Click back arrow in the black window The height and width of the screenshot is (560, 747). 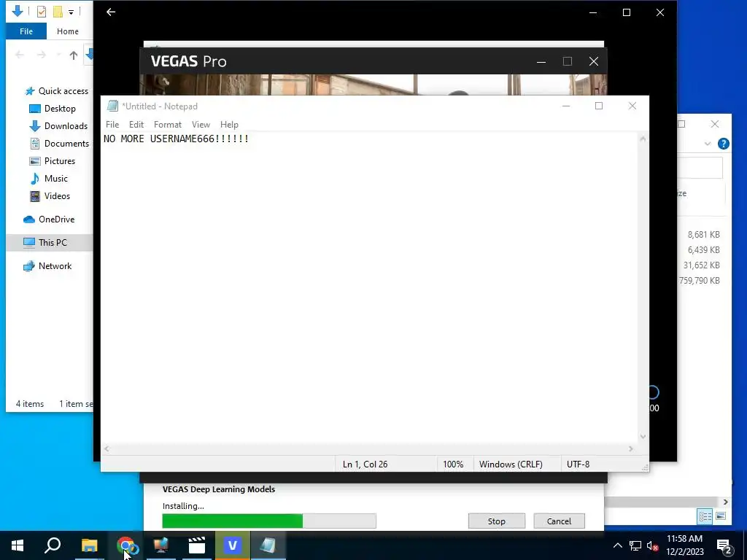[111, 12]
